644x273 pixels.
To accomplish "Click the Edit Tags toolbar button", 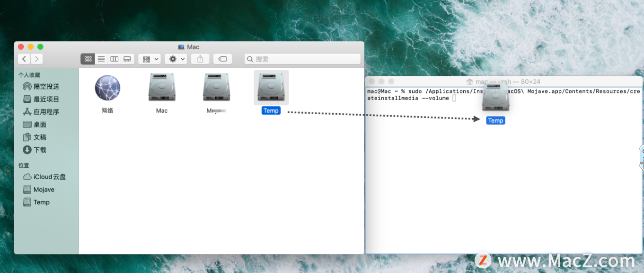I will click(222, 59).
